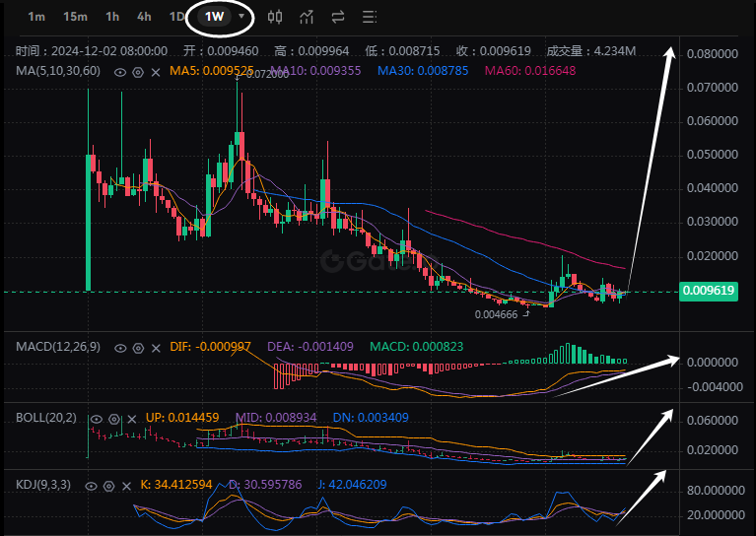Open BOLL indicator settings gear

click(x=114, y=419)
